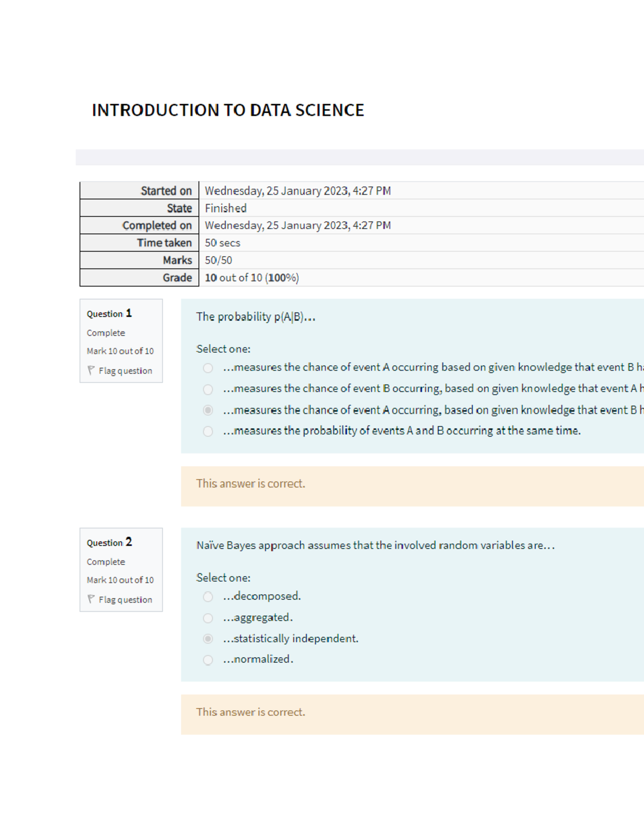This screenshot has width=644, height=834.
Task: Click the '10 out of 10 (100%)' grade value
Action: pos(252,278)
